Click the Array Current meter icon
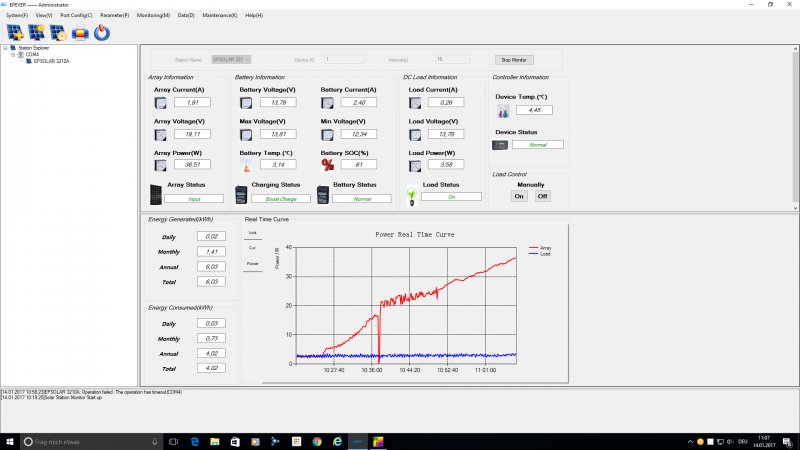The width and height of the screenshot is (800, 450). 160,103
